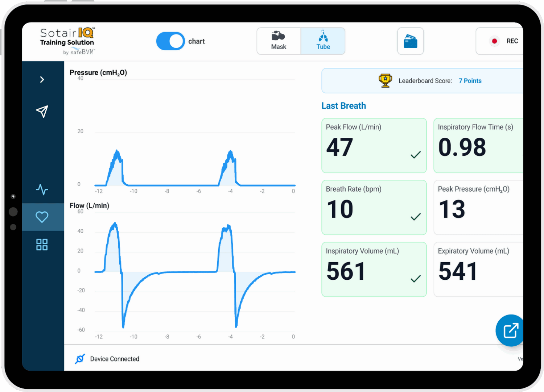This screenshot has height=392, width=544.
Task: Click the Device Connected plug icon
Action: 80,359
